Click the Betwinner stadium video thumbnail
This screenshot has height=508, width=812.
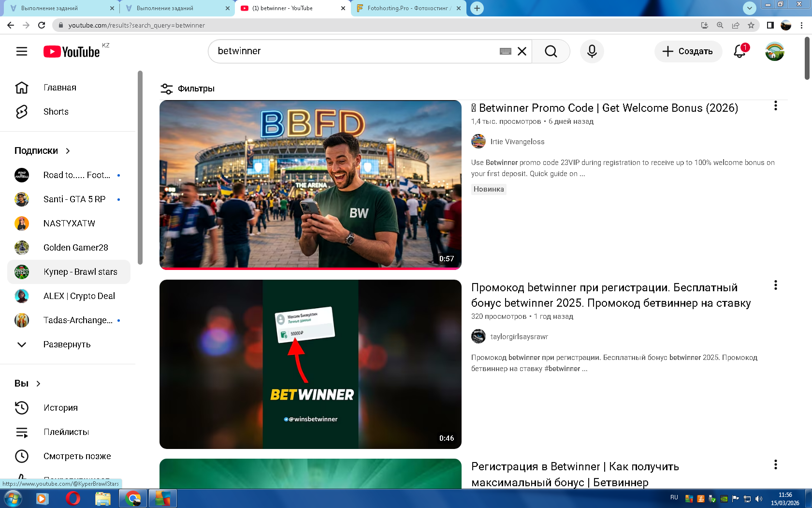pos(310,184)
